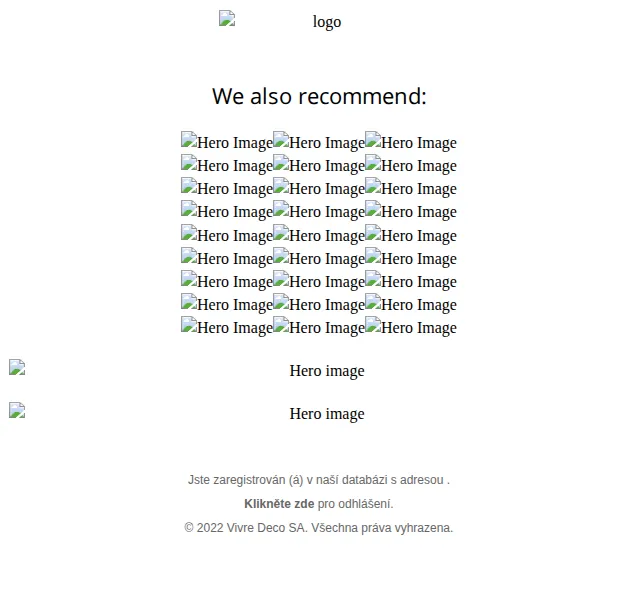Click the left Hero Image in fifth row
The height and width of the screenshot is (600, 640).
tap(227, 235)
